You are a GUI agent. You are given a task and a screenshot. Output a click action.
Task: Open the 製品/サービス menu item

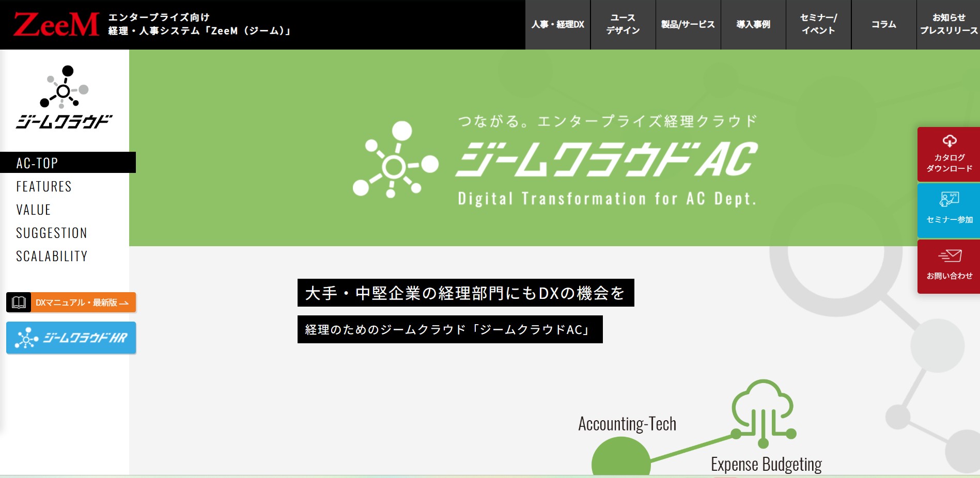click(688, 25)
